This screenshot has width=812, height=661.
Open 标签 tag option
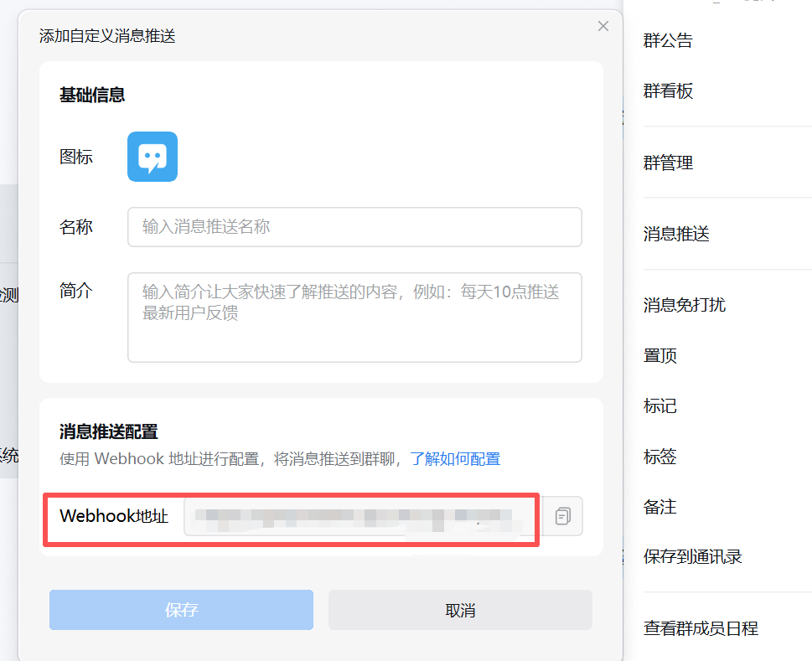coord(659,457)
